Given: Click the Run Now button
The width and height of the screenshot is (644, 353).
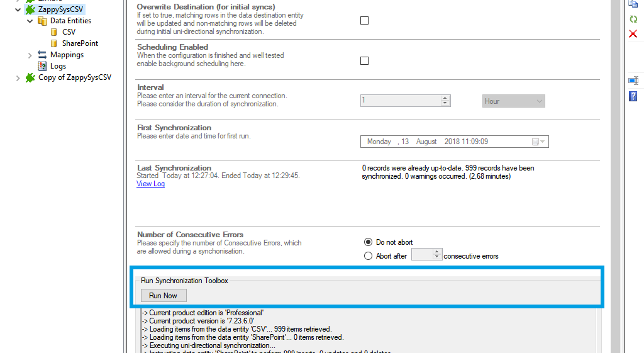Looking at the screenshot, I should tap(164, 296).
